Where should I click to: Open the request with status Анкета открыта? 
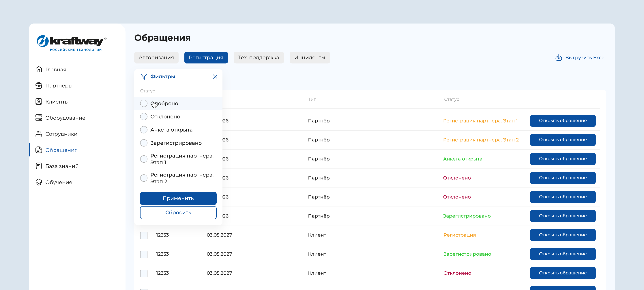563,159
